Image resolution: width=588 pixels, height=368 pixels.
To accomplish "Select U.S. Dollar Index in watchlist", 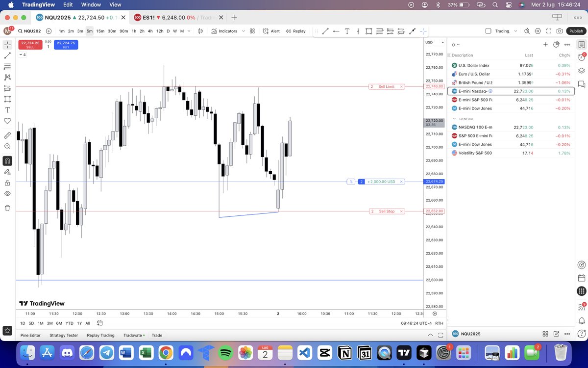I will [x=511, y=65].
